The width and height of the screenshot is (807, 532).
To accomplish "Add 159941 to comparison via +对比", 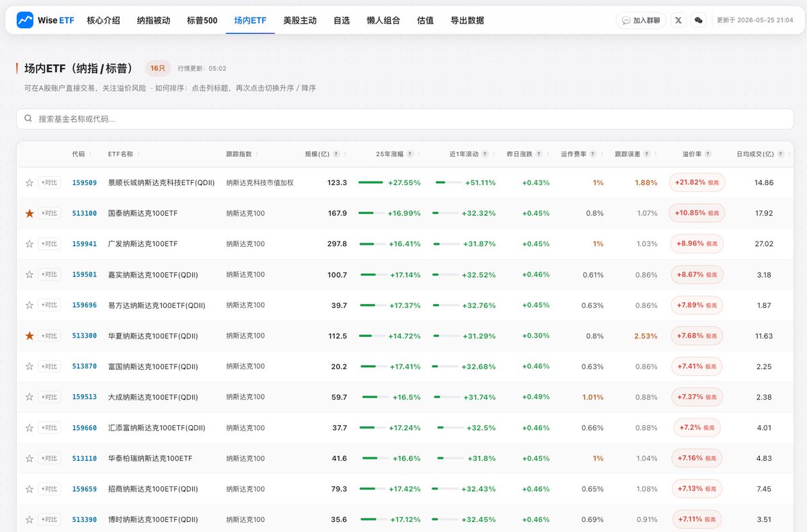I will point(49,243).
